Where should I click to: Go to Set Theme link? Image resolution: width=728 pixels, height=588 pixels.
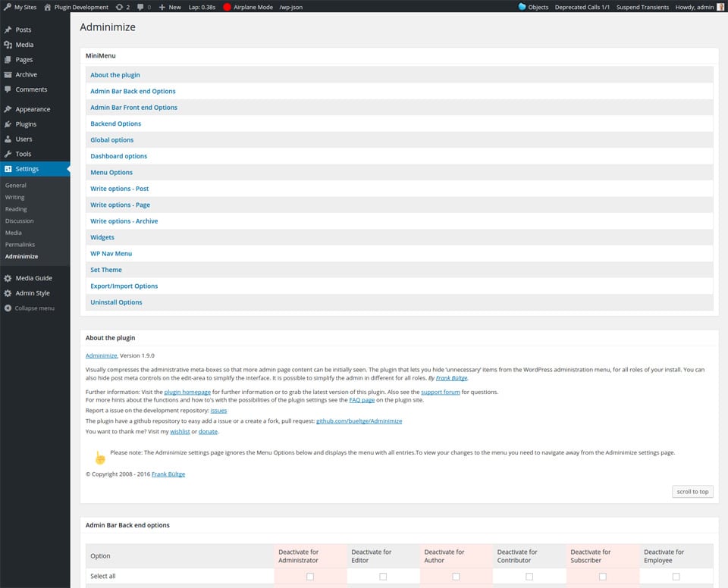106,270
